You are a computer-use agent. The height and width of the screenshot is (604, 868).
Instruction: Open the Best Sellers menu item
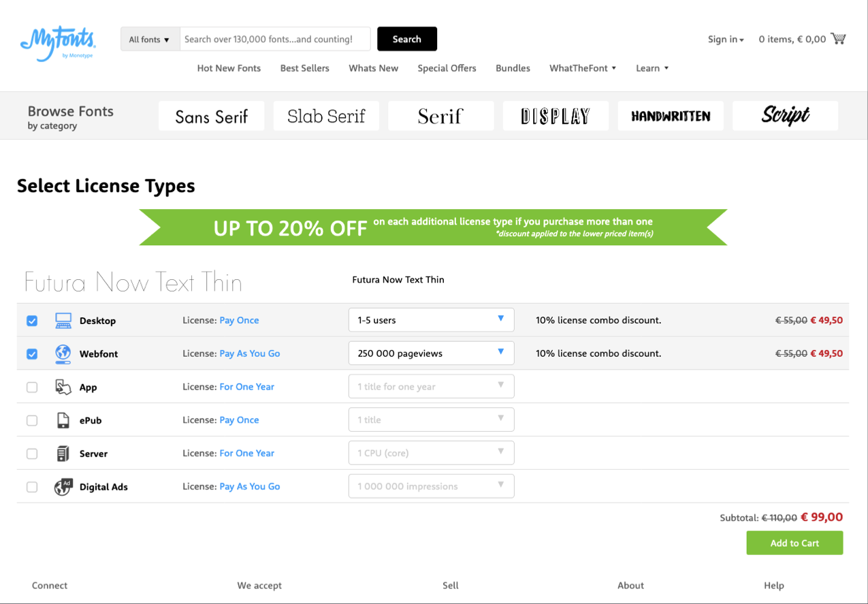point(304,68)
